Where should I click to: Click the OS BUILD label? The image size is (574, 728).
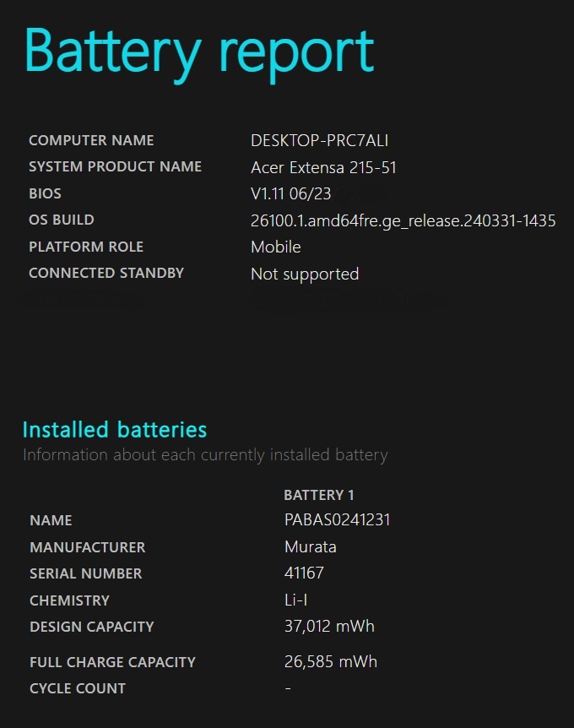[62, 220]
